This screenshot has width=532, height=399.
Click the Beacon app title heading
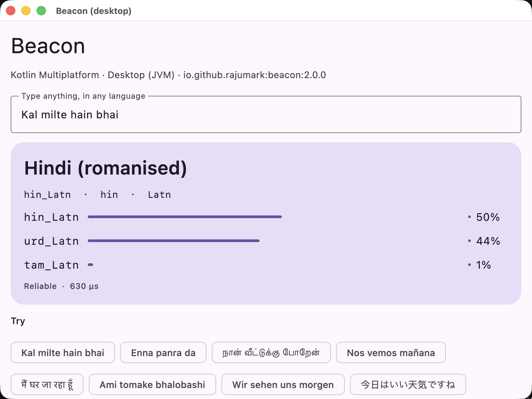[48, 46]
